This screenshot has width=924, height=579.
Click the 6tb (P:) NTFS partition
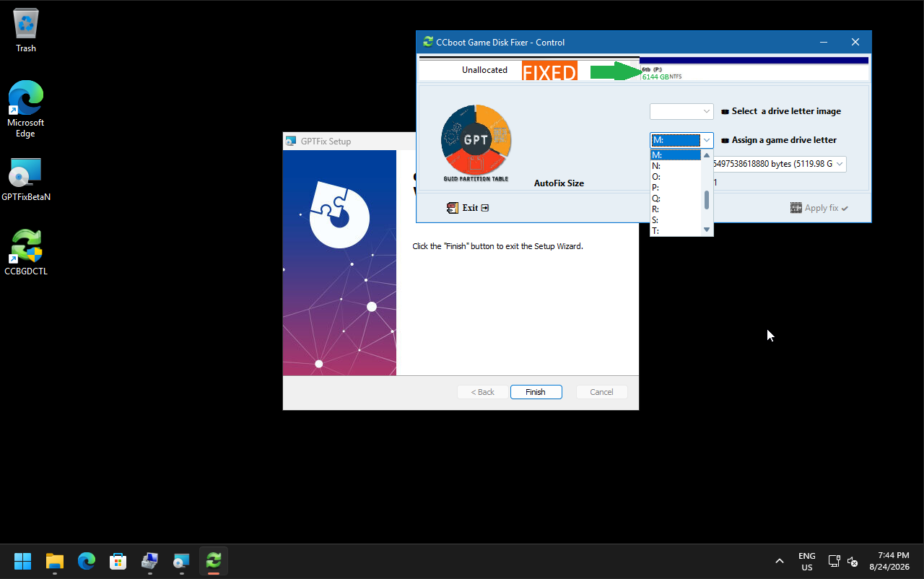pyautogui.click(x=754, y=70)
